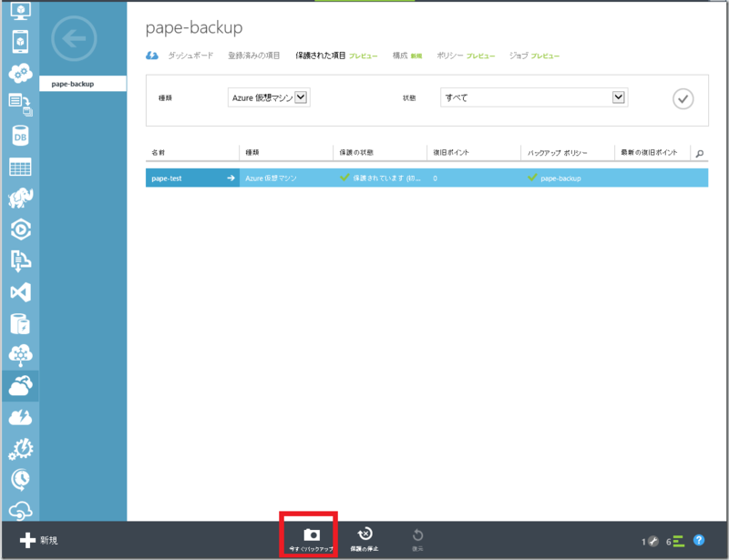729x560 pixels.
Task: Open Virtual Machines in the sidebar
Action: 20,11
